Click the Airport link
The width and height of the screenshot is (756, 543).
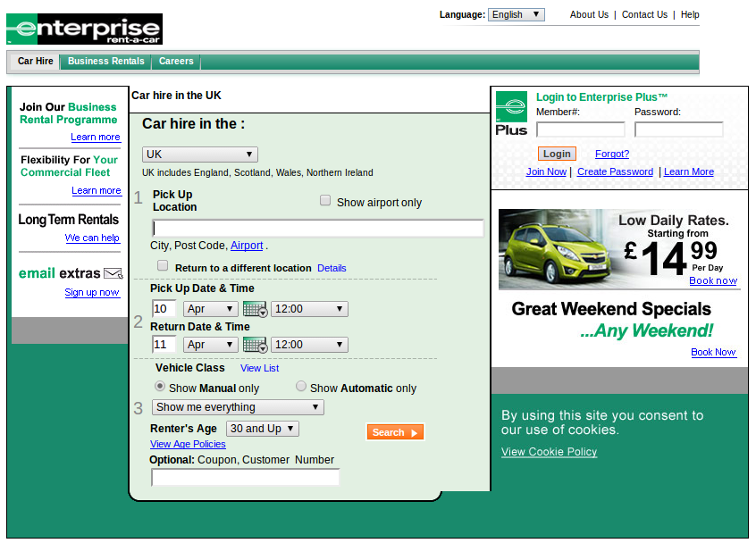(247, 246)
